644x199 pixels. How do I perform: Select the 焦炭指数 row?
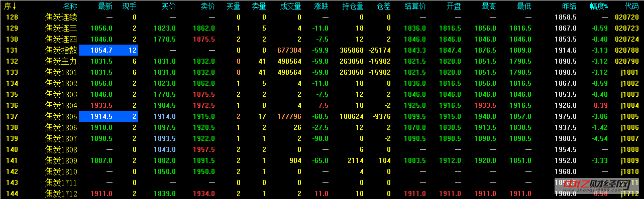click(x=322, y=50)
